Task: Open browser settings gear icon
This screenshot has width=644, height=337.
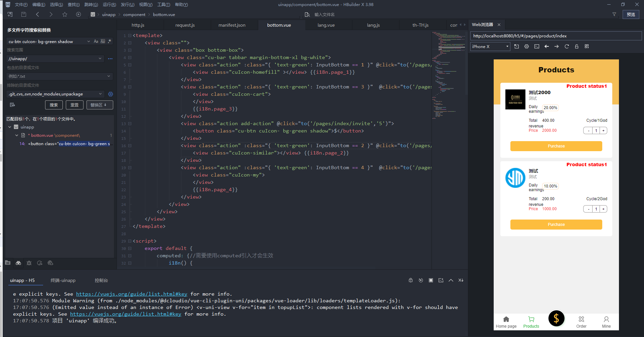Action: 527,46
